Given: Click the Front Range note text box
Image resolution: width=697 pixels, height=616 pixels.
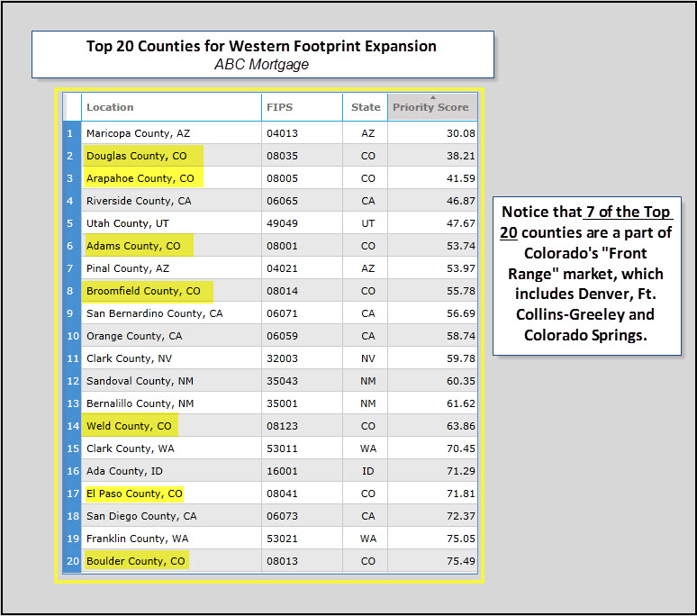Looking at the screenshot, I should pyautogui.click(x=587, y=276).
